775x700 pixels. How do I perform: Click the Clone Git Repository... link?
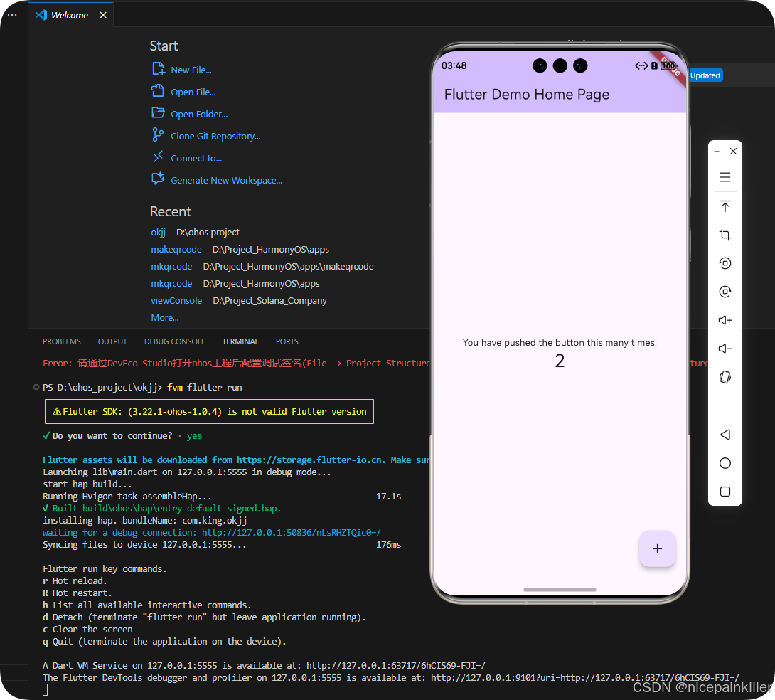[215, 137]
